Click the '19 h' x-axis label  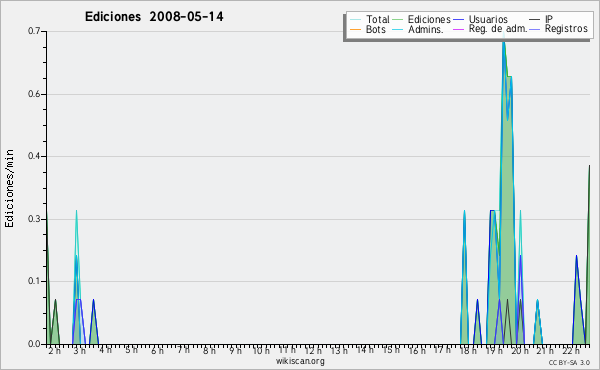point(494,351)
